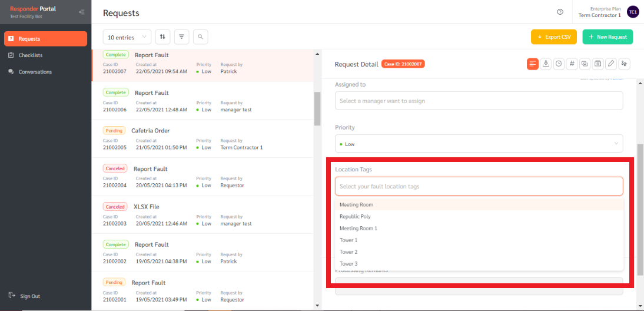
Task: Choose Tower 2 location tag
Action: [x=479, y=252]
